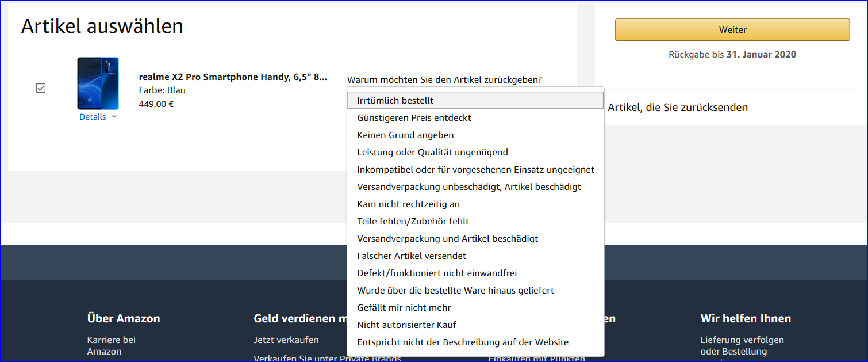Pick 'Kam nicht rechtzeitig an' reason

(476, 204)
